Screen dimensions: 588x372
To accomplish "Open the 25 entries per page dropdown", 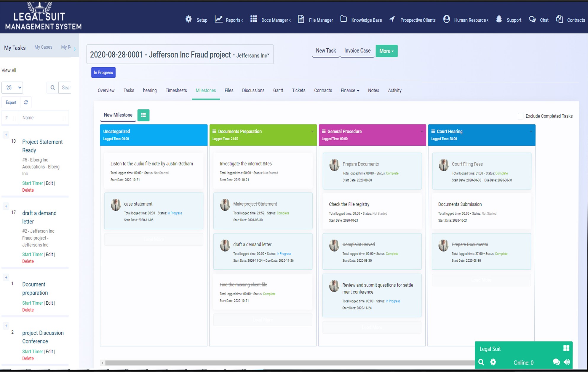I will point(12,88).
